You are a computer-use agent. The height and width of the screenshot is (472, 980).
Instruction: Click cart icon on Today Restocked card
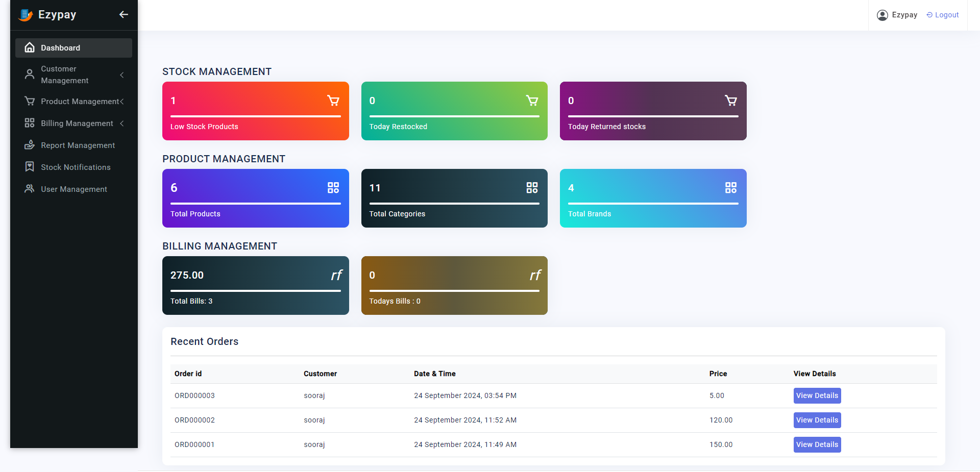click(x=532, y=101)
